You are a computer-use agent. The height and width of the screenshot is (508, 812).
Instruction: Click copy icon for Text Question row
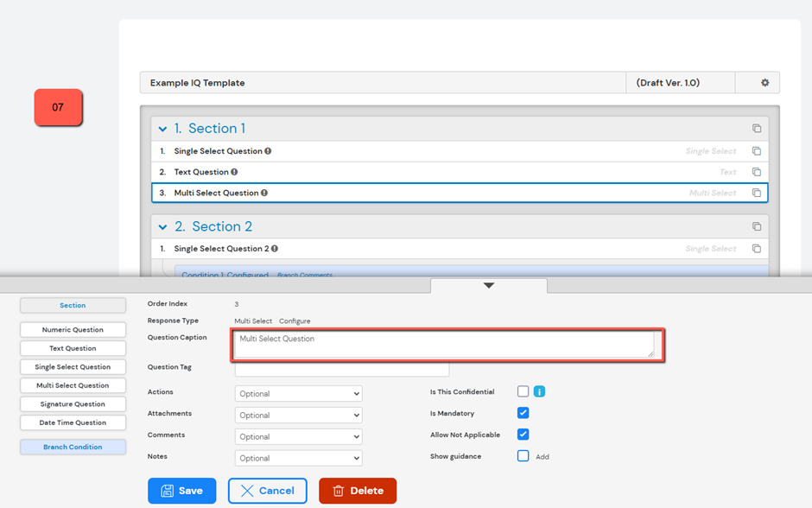pyautogui.click(x=757, y=172)
